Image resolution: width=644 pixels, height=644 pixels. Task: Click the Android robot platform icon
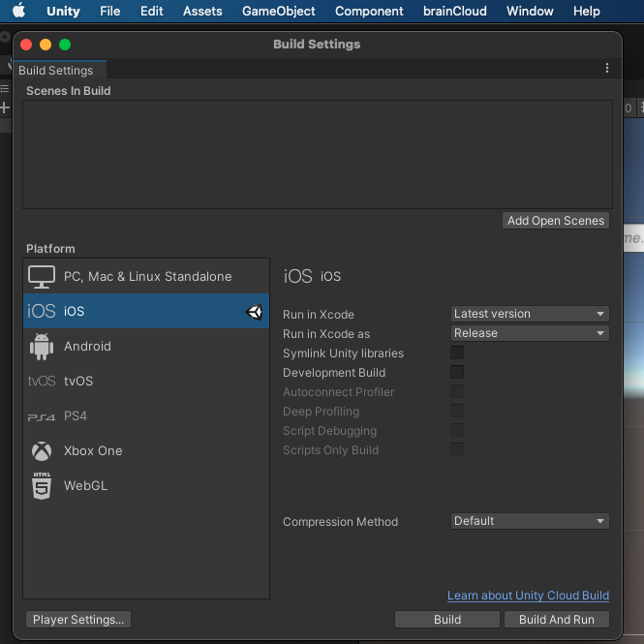(42, 347)
